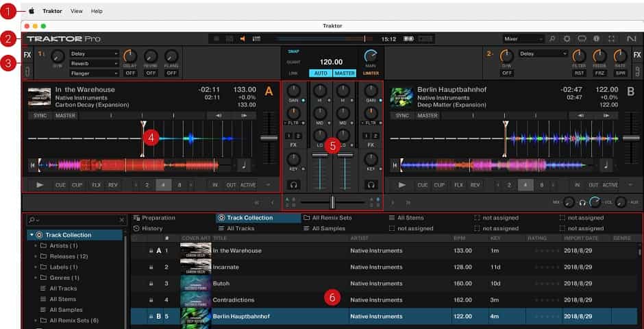This screenshot has width=644, height=329.
Task: Click ACTIVE loop button on Deck A
Action: click(248, 185)
